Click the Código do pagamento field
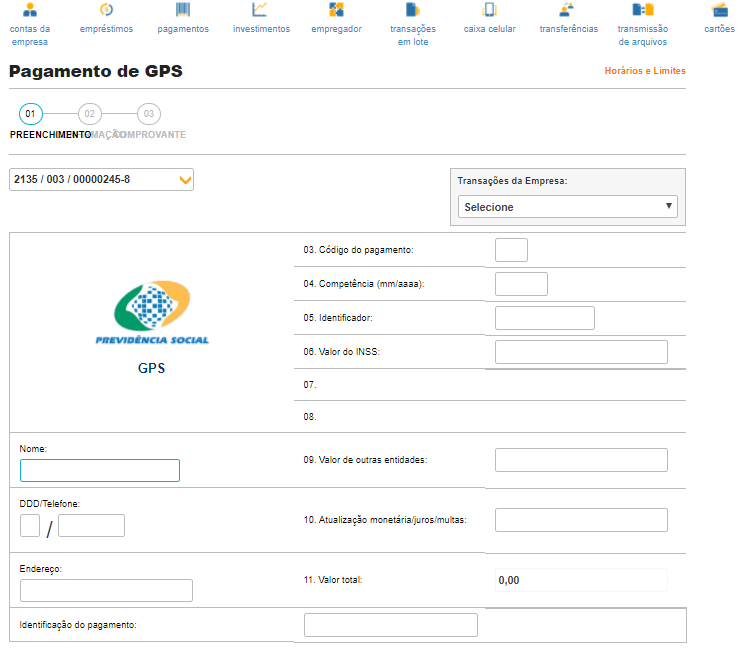The height and width of the screenshot is (649, 753). point(511,250)
